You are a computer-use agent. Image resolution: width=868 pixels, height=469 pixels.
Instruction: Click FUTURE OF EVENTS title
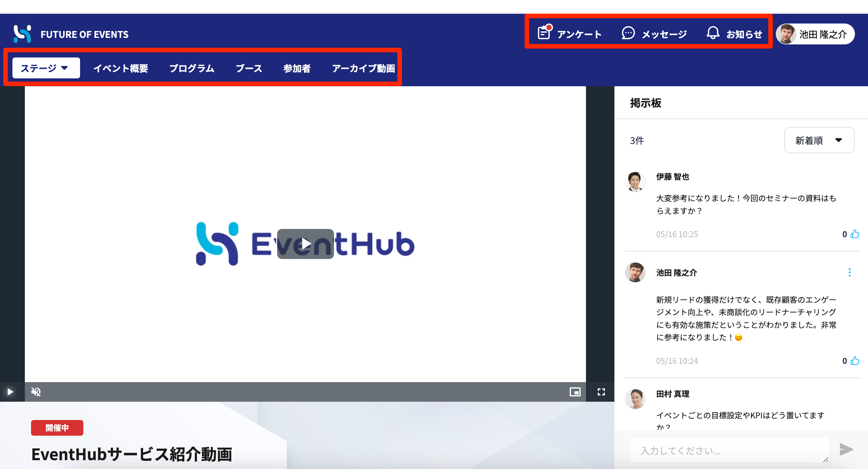[x=85, y=34]
